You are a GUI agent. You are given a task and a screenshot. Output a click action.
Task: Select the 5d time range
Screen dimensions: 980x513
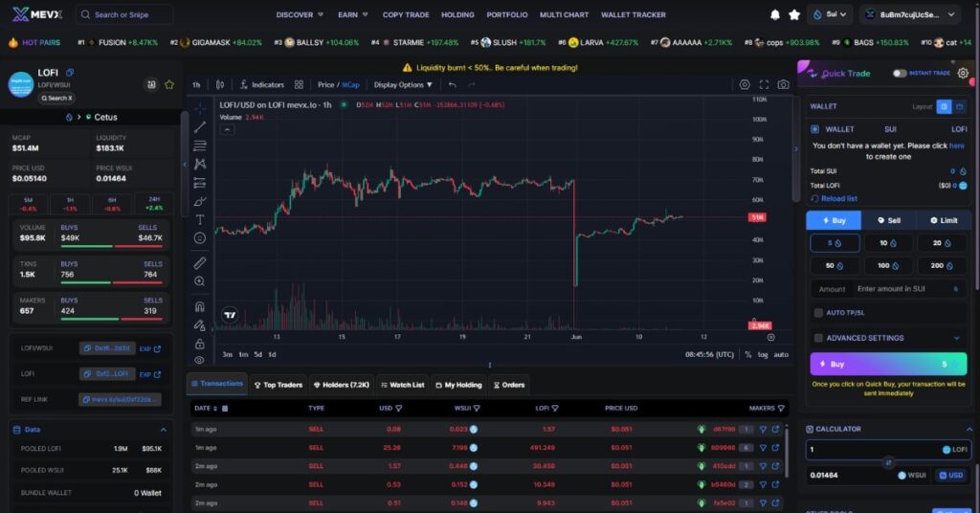257,354
